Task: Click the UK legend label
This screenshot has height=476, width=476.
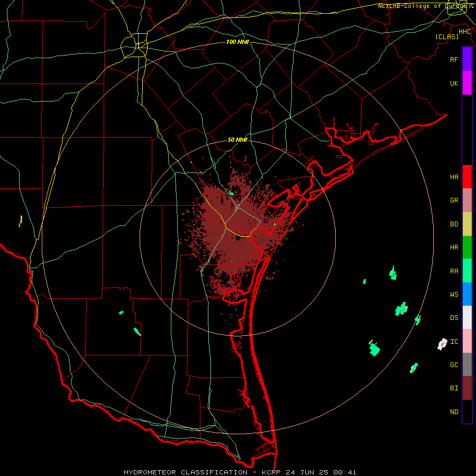Action: [454, 83]
